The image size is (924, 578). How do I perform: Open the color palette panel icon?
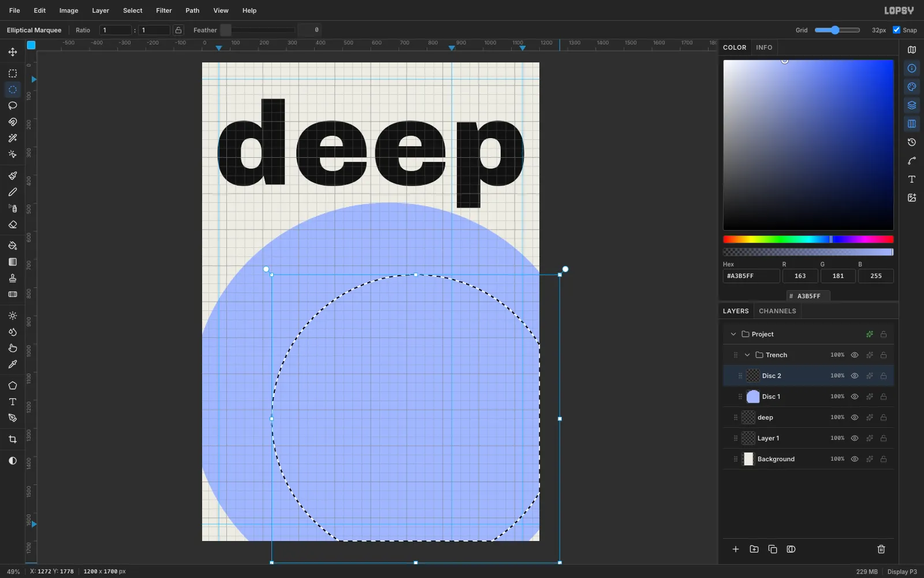912,87
